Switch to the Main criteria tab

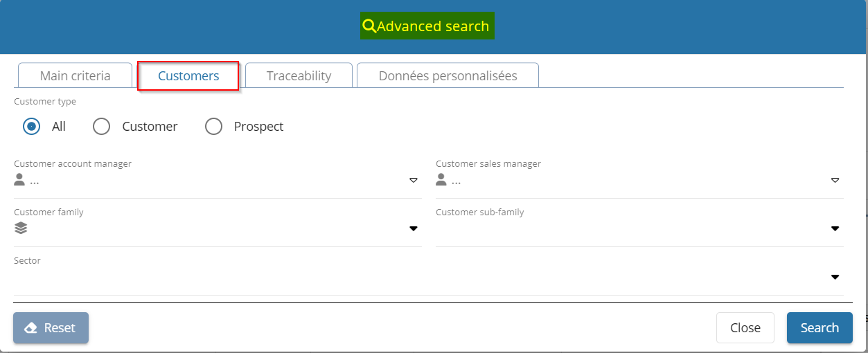coord(75,76)
